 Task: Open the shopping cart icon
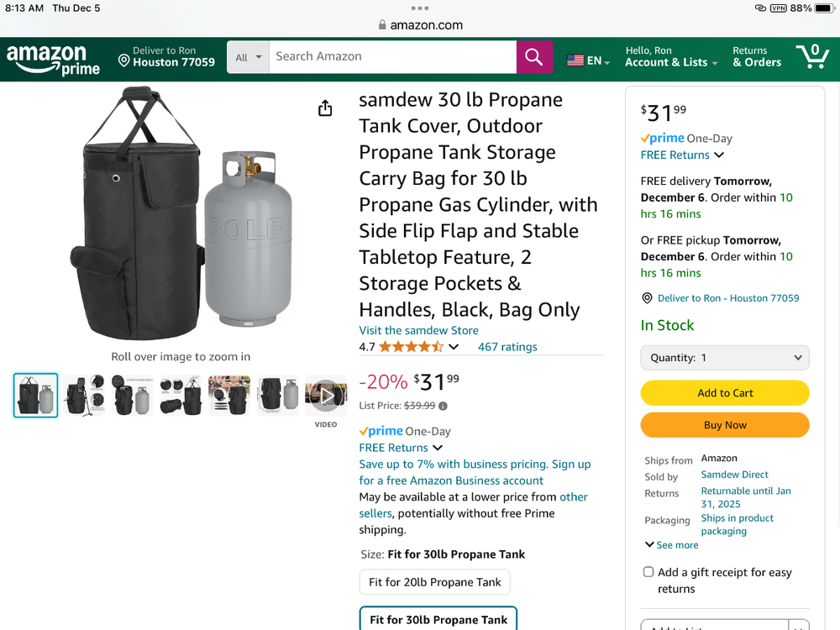[x=812, y=57]
